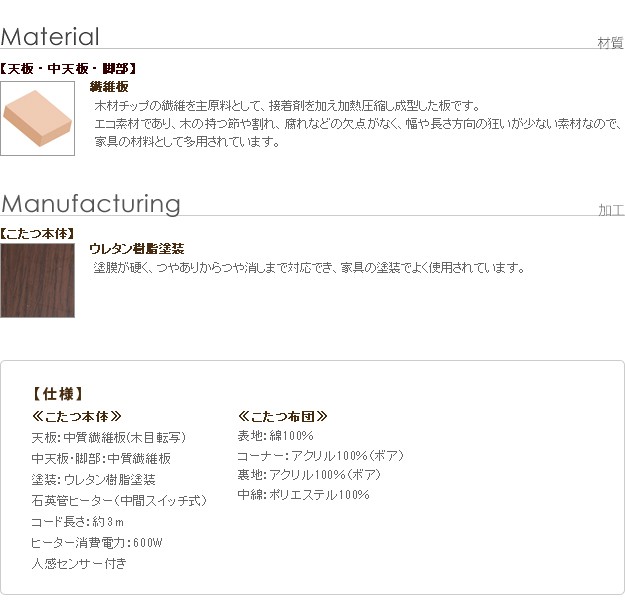Image resolution: width=625 pixels, height=601 pixels.
Task: Click the 材質 label at right
Action: 610,42
